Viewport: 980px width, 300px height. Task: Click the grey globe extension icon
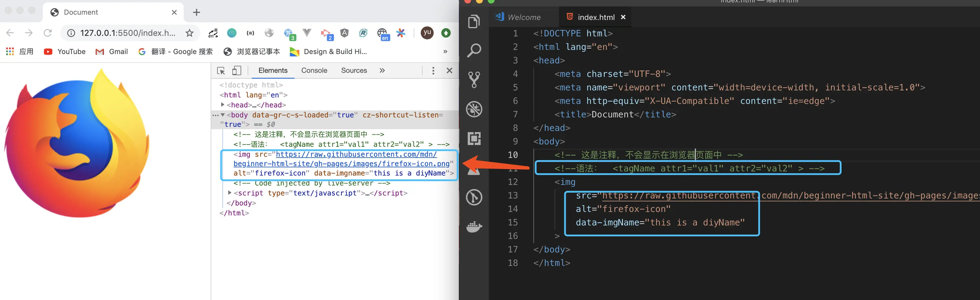pos(269,33)
